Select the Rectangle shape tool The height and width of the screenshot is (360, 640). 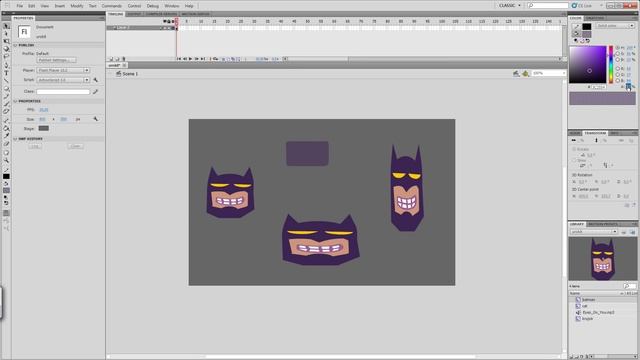click(6, 89)
